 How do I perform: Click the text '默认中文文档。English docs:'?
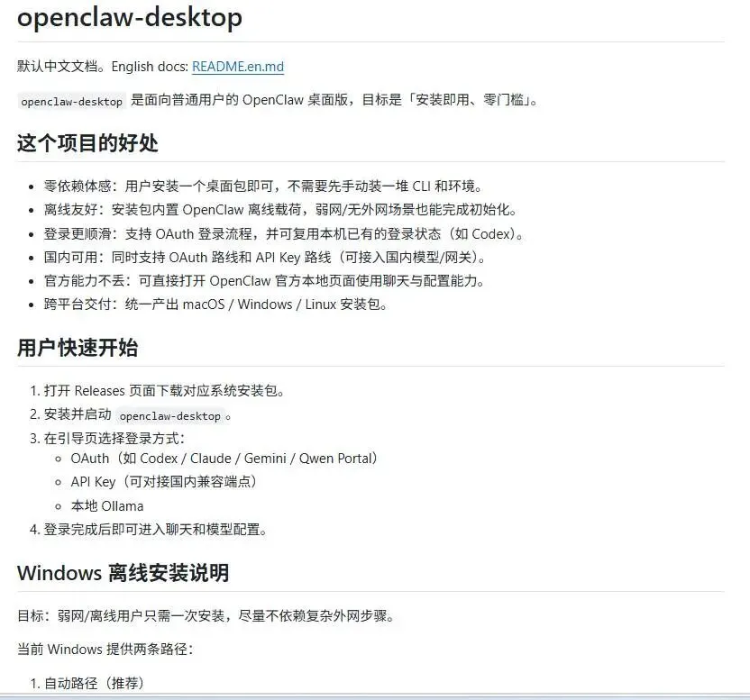click(x=103, y=67)
